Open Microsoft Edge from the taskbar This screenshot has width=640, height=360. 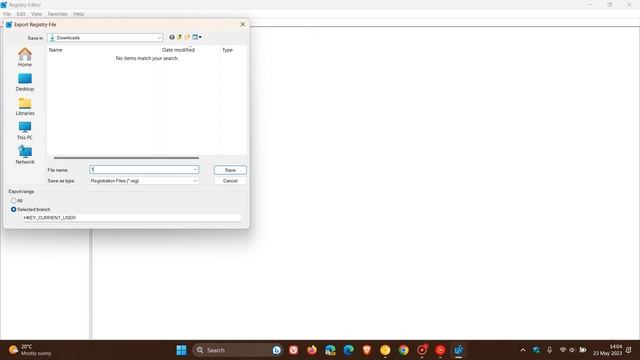click(348, 350)
